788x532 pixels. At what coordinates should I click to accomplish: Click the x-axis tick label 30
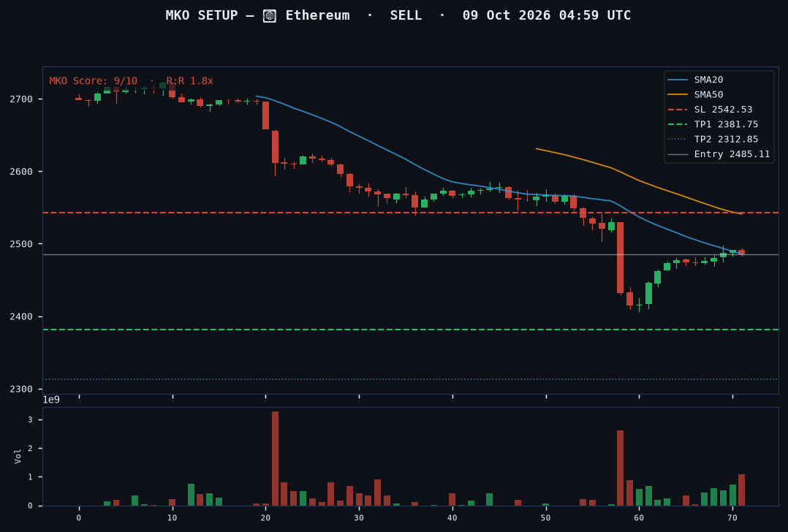(359, 518)
